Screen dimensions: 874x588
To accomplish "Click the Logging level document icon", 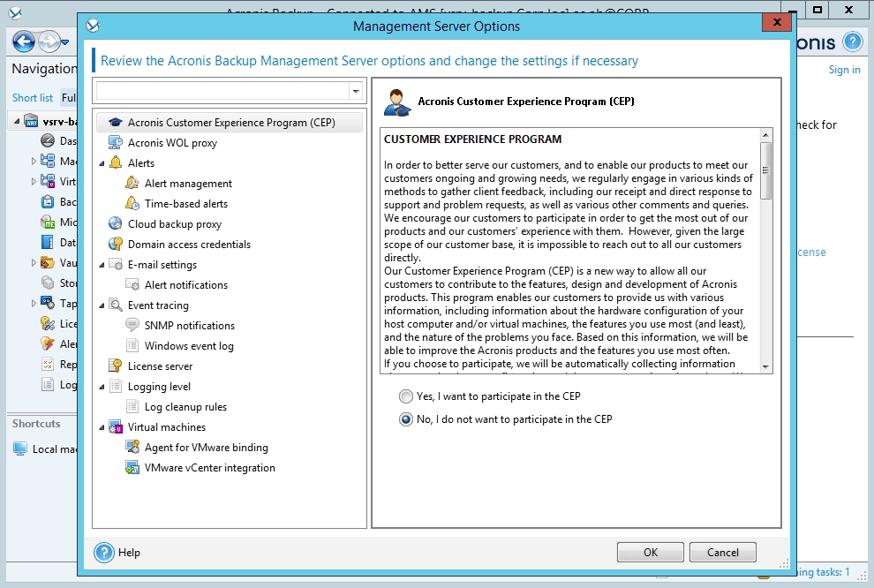I will tap(116, 386).
